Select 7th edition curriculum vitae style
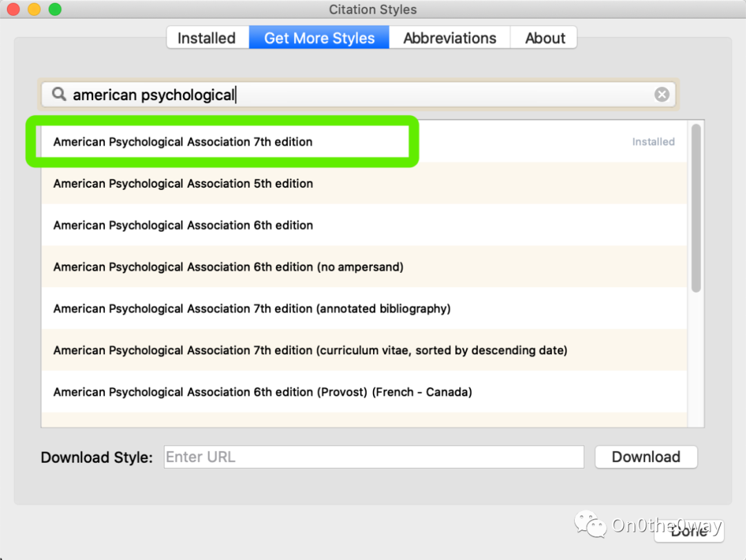746x560 pixels. pyautogui.click(x=364, y=349)
